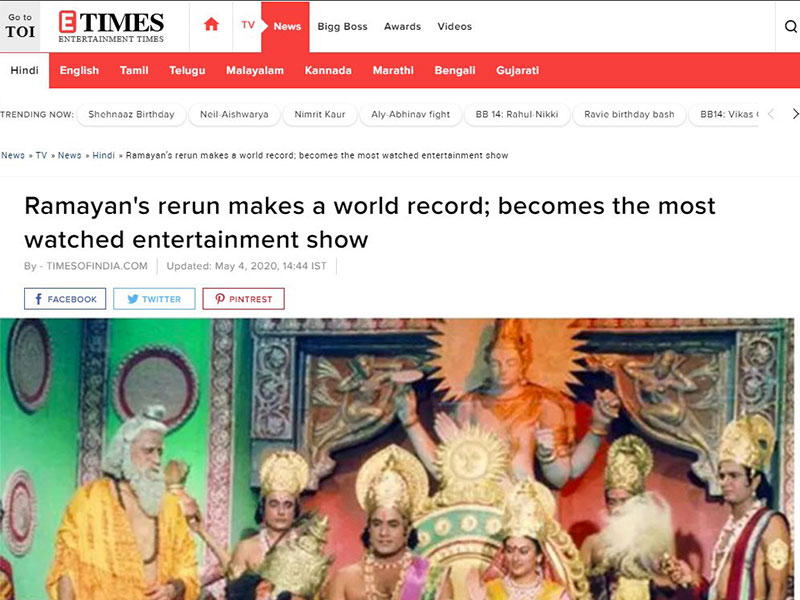The image size is (800, 600).
Task: Open the search magnifier icon
Action: (x=790, y=27)
